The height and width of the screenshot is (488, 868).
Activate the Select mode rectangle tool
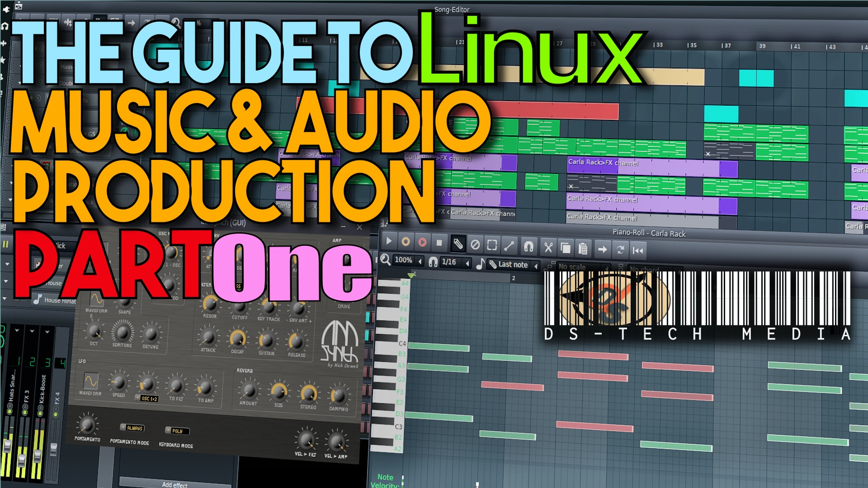492,245
